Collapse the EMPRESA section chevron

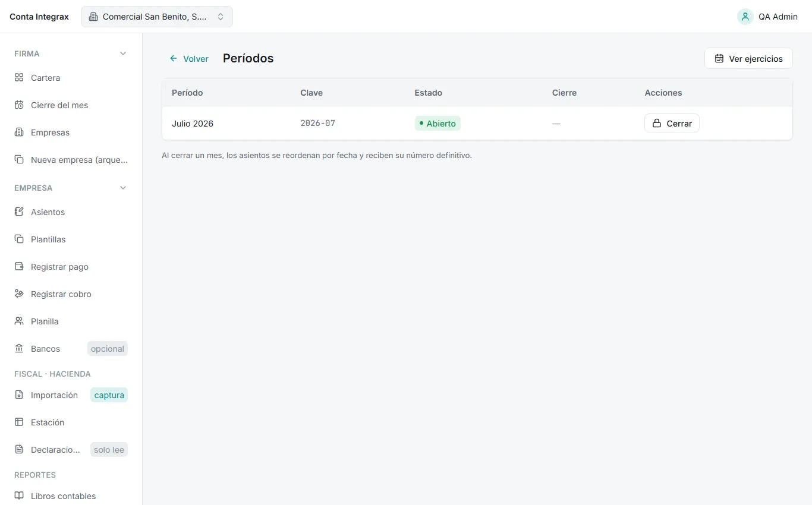point(123,188)
